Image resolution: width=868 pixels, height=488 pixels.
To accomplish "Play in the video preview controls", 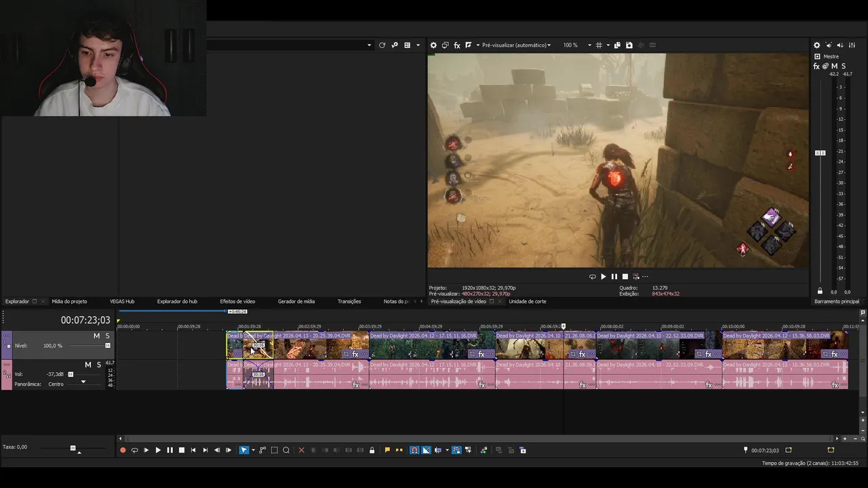I will click(603, 277).
